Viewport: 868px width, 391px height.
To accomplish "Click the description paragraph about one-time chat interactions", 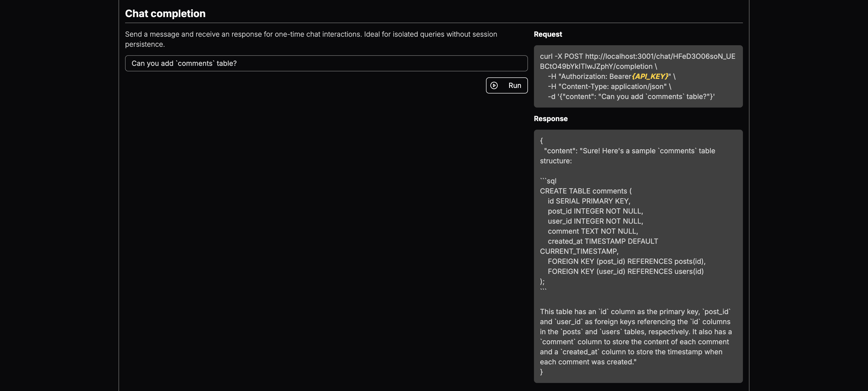I will tap(311, 39).
